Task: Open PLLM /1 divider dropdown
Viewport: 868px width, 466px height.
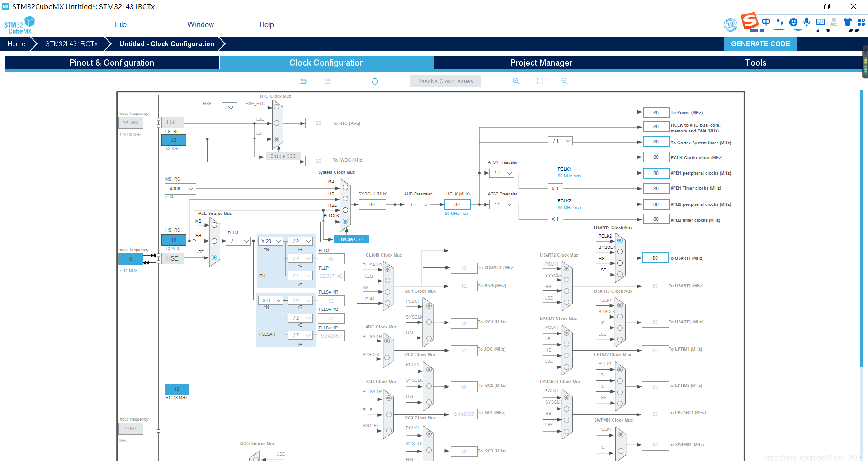Action: (239, 241)
